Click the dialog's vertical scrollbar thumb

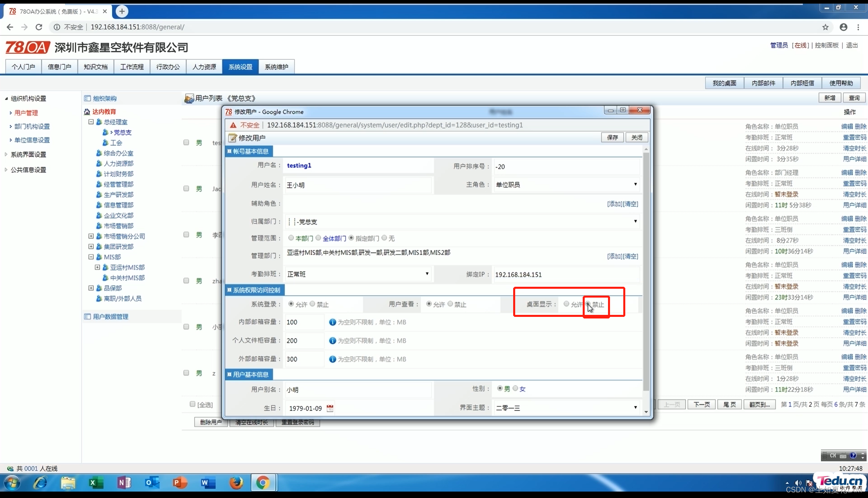click(x=646, y=271)
